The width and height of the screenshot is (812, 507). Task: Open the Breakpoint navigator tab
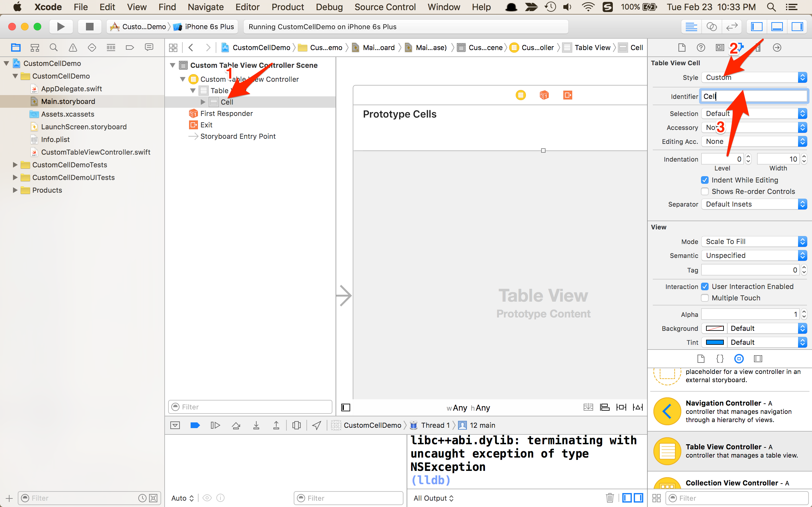pos(130,48)
